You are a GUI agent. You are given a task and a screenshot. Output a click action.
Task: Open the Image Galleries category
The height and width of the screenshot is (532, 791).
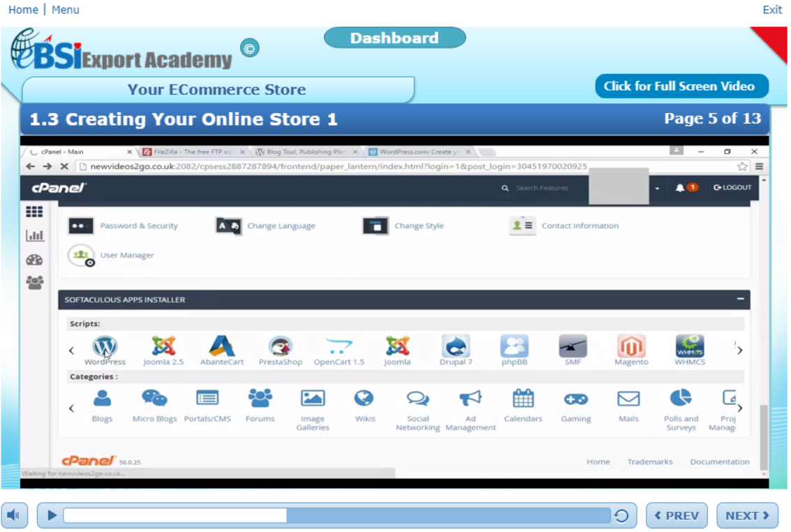click(x=313, y=410)
